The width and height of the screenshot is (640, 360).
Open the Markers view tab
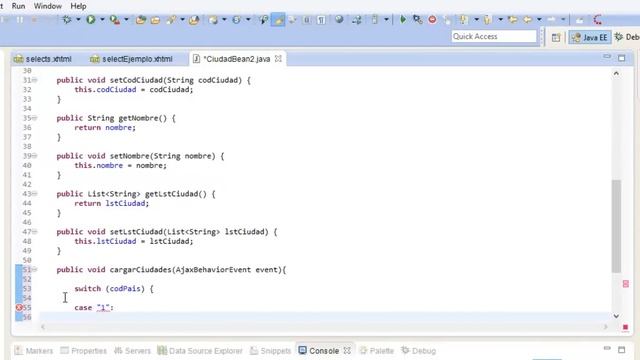pos(34,351)
